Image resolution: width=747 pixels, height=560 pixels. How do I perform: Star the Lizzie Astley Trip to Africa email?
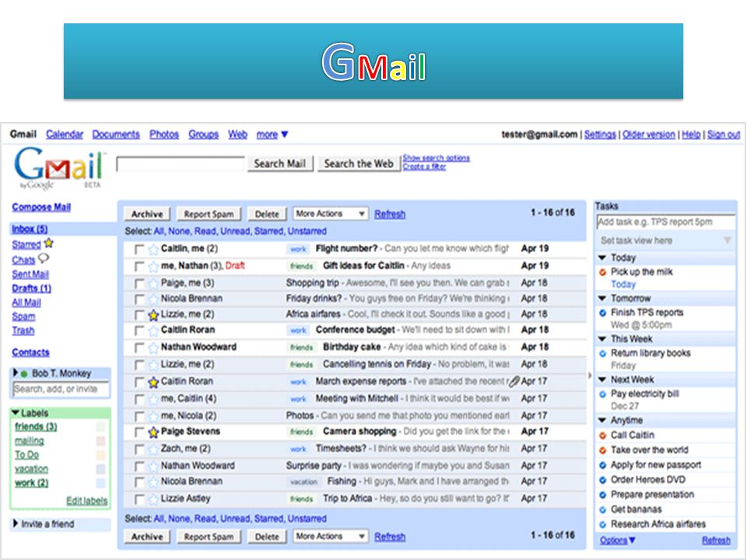tap(153, 499)
